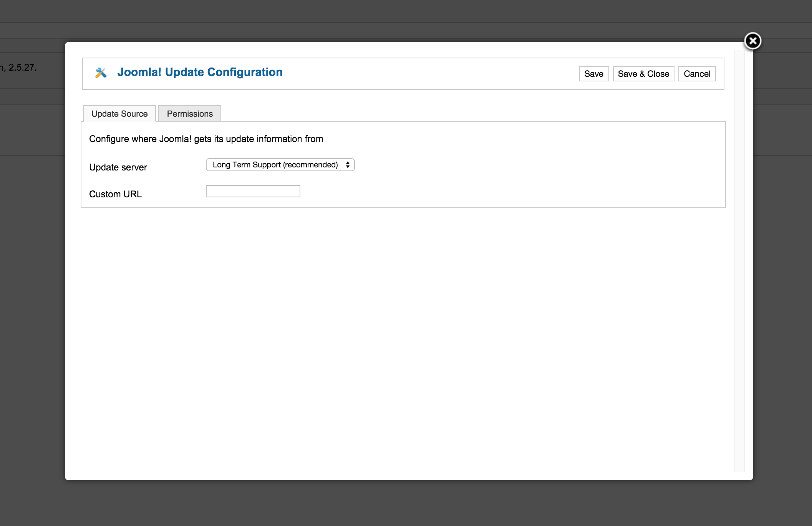The height and width of the screenshot is (526, 812).
Task: Switch to the Permissions tab
Action: coord(190,114)
